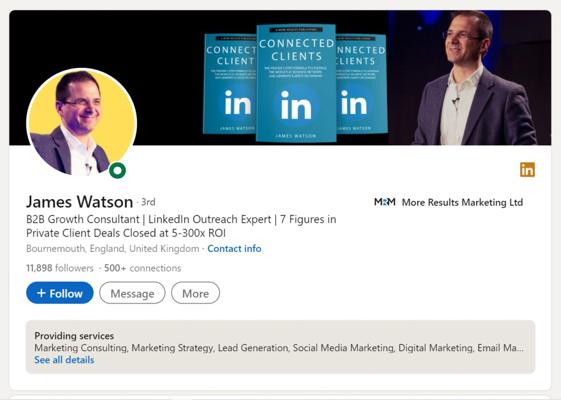Click See all details link
This screenshot has width=561, height=400.
coord(64,360)
